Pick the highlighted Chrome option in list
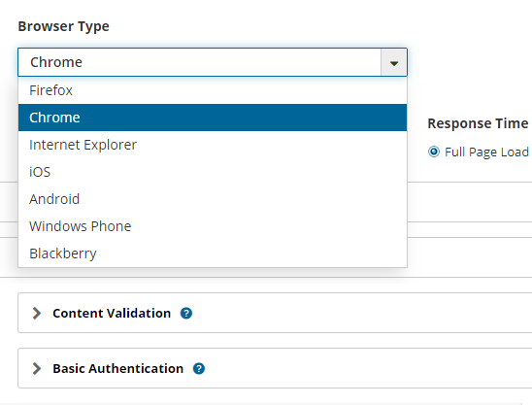The height and width of the screenshot is (405, 532). [213, 118]
